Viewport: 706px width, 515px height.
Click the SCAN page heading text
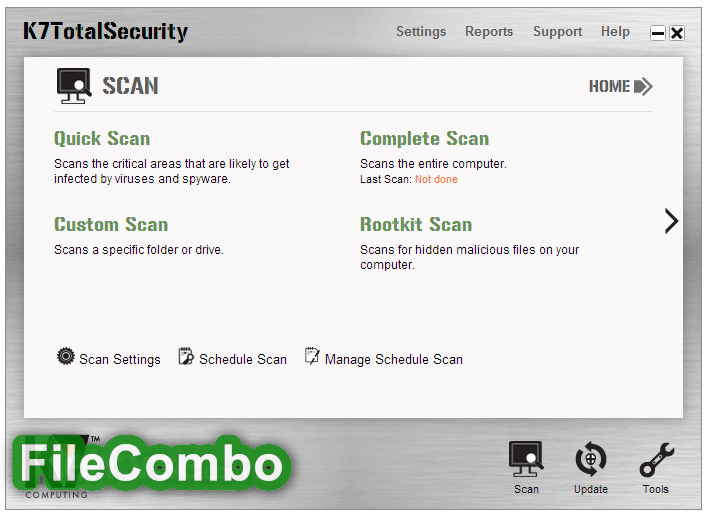click(x=130, y=86)
